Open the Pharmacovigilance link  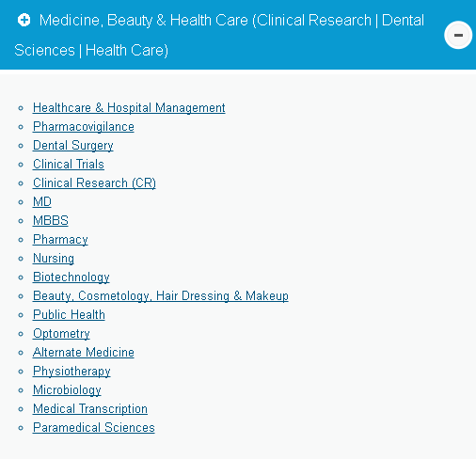coord(84,127)
